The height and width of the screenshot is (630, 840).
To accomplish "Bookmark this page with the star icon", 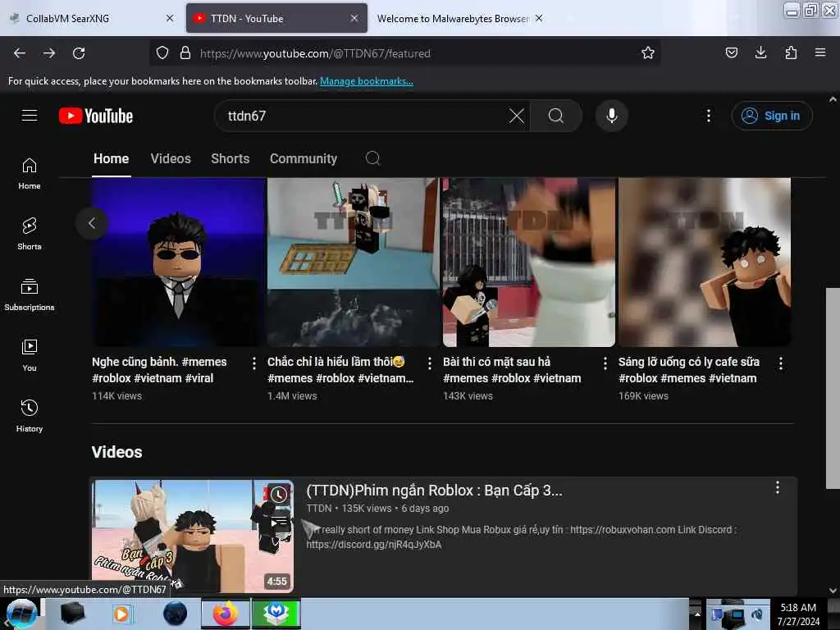I will point(648,52).
